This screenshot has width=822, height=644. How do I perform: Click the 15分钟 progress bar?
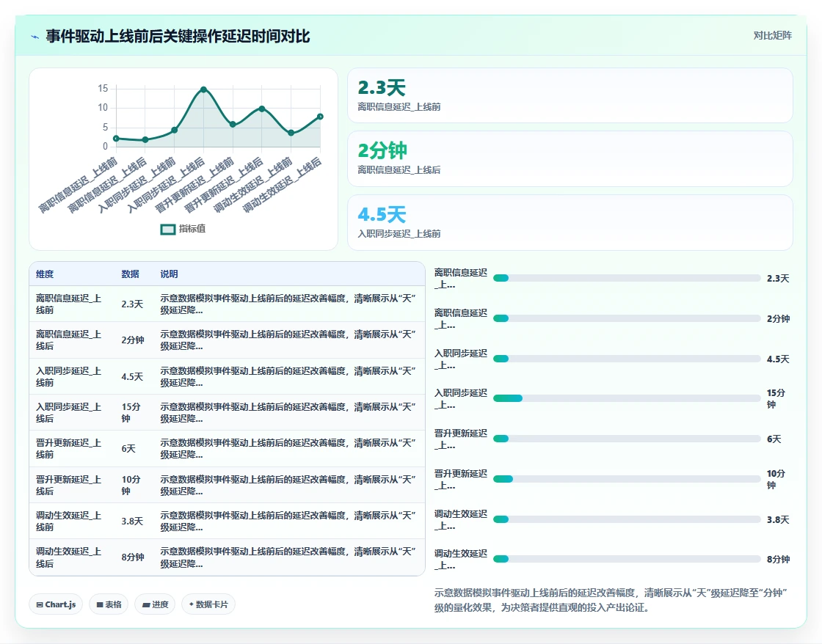click(627, 399)
